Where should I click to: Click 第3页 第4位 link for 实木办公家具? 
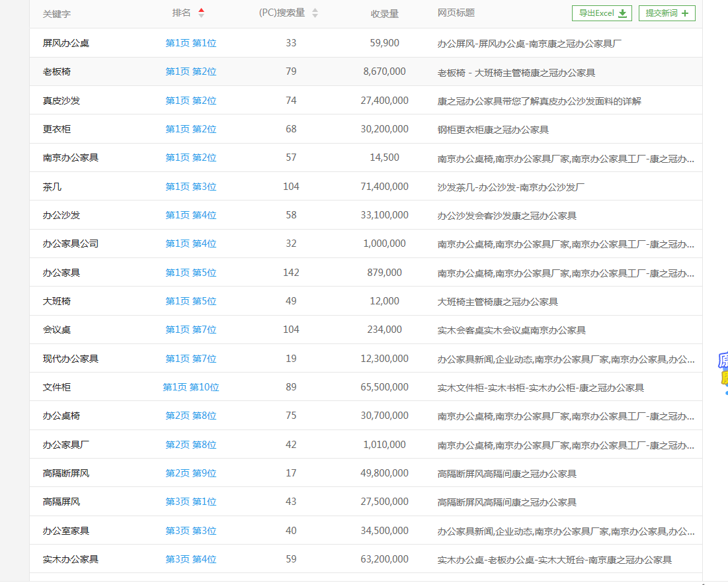point(190,559)
